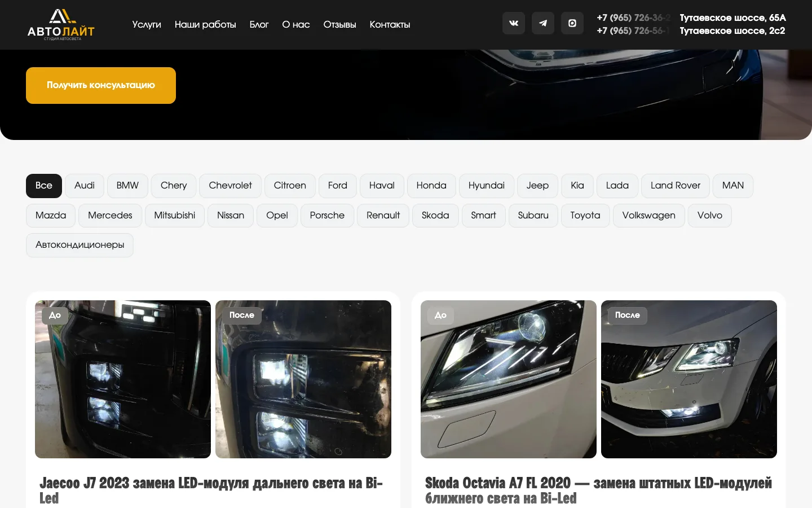Filter works by Mercedes

pos(110,216)
